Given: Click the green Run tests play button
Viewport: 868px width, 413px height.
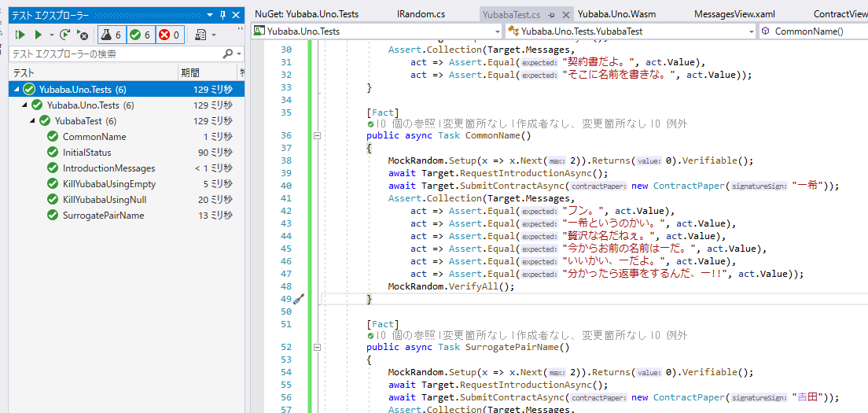Looking at the screenshot, I should pyautogui.click(x=37, y=35).
